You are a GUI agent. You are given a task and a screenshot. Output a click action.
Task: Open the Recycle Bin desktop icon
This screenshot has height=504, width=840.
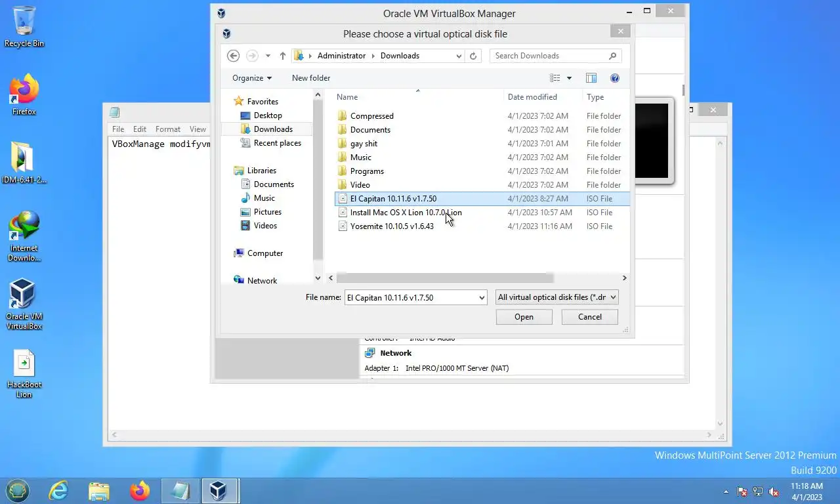24,26
